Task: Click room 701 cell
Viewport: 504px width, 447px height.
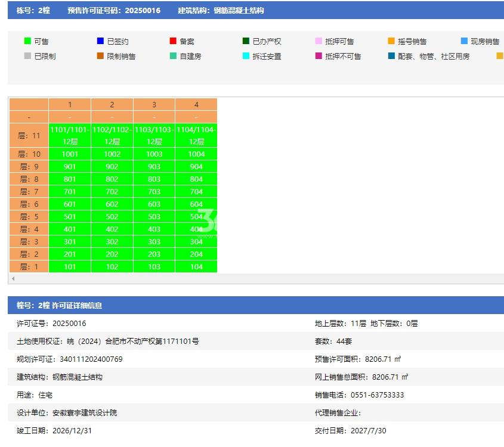Action: coord(70,192)
